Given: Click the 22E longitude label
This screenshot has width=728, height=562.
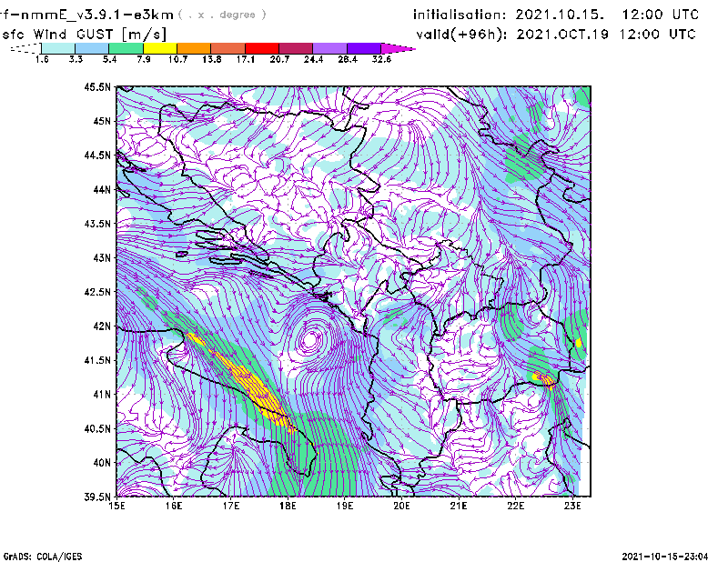Looking at the screenshot, I should point(515,506).
